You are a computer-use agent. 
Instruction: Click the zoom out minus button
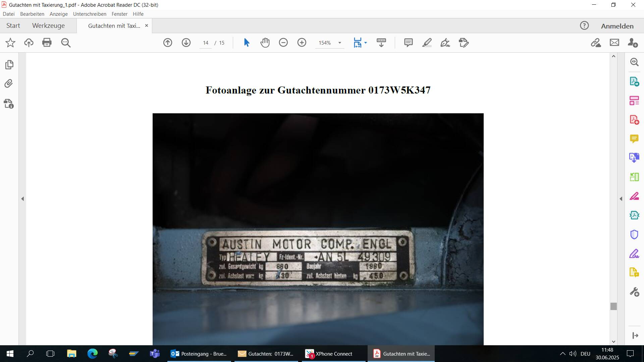[283, 43]
